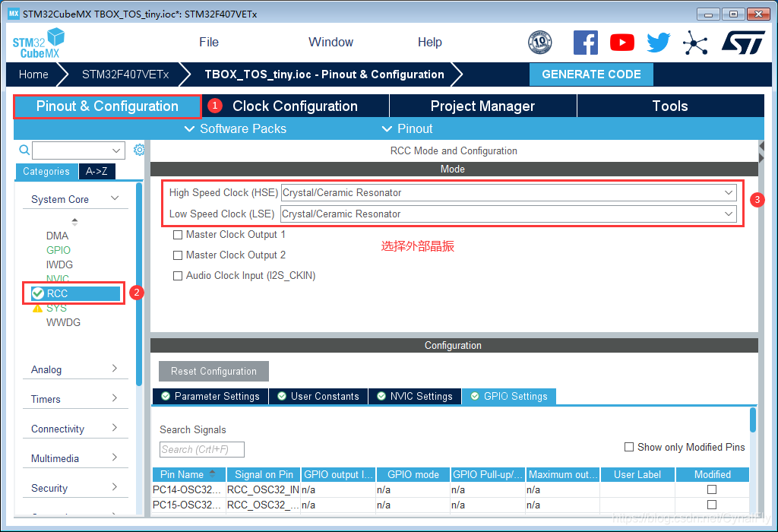Open Low Speed Clock (LSE) dropdown
Screen dimensions: 778x532
pos(508,214)
